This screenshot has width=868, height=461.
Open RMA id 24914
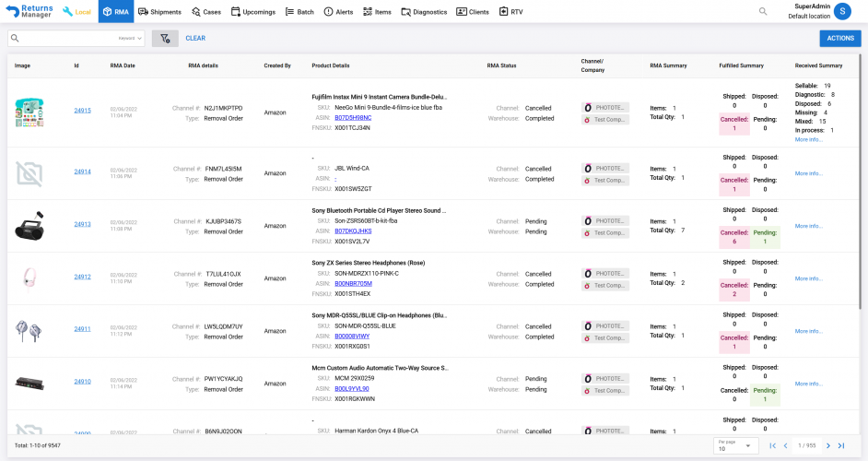tap(83, 171)
